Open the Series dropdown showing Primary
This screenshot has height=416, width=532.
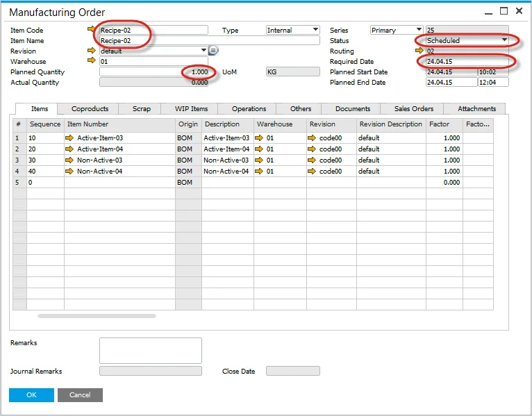(x=419, y=30)
